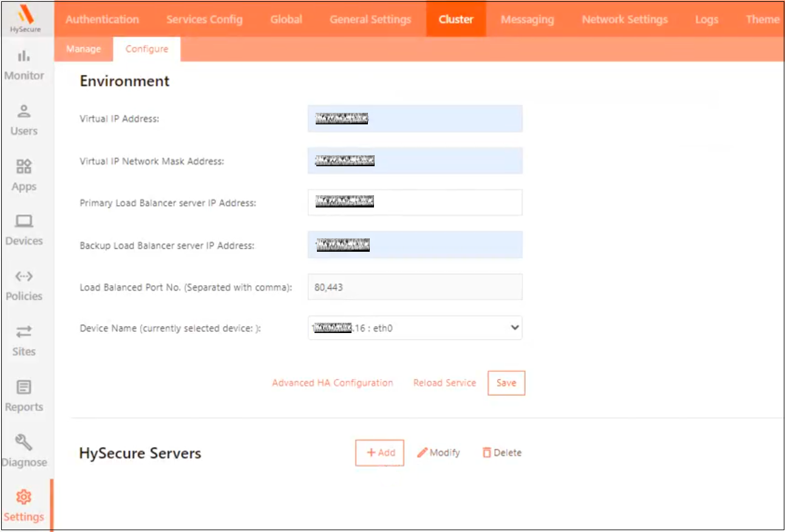Open the Reports sidebar icon

pyautogui.click(x=24, y=396)
